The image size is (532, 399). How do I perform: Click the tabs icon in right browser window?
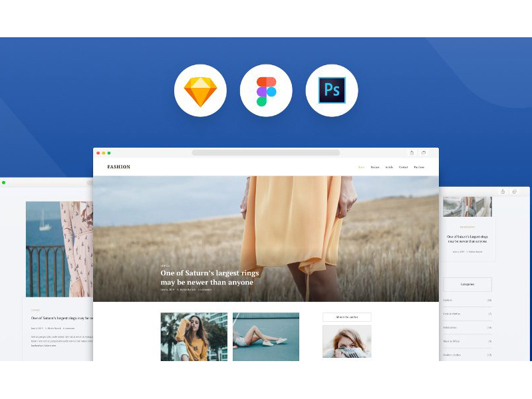(514, 192)
